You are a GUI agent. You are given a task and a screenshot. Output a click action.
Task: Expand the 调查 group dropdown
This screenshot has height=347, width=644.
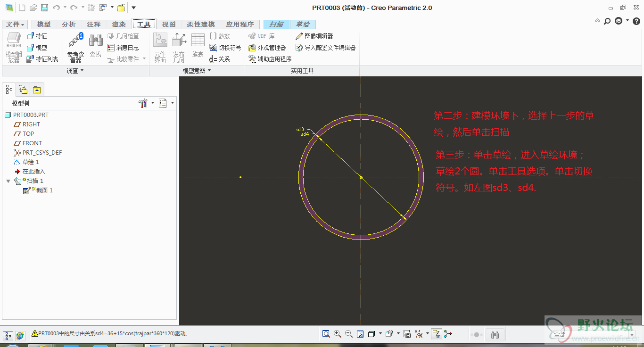pos(75,71)
